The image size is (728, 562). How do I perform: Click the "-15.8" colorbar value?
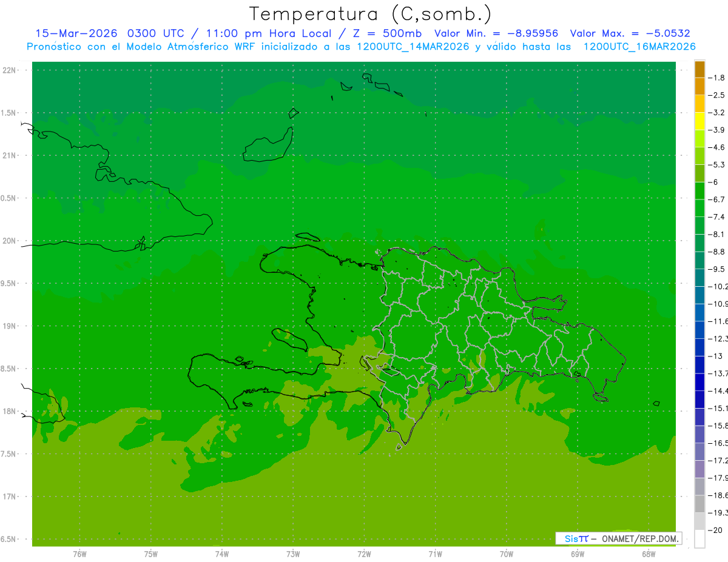coord(718,425)
